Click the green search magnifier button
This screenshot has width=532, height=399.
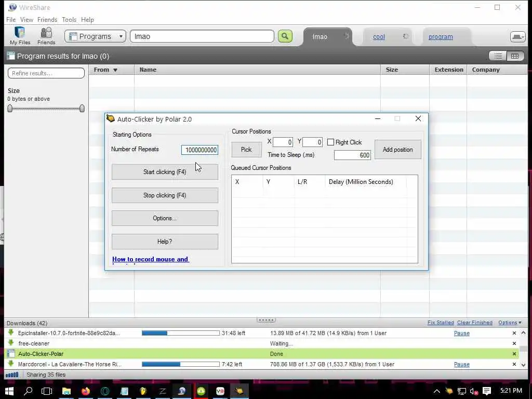(x=285, y=36)
